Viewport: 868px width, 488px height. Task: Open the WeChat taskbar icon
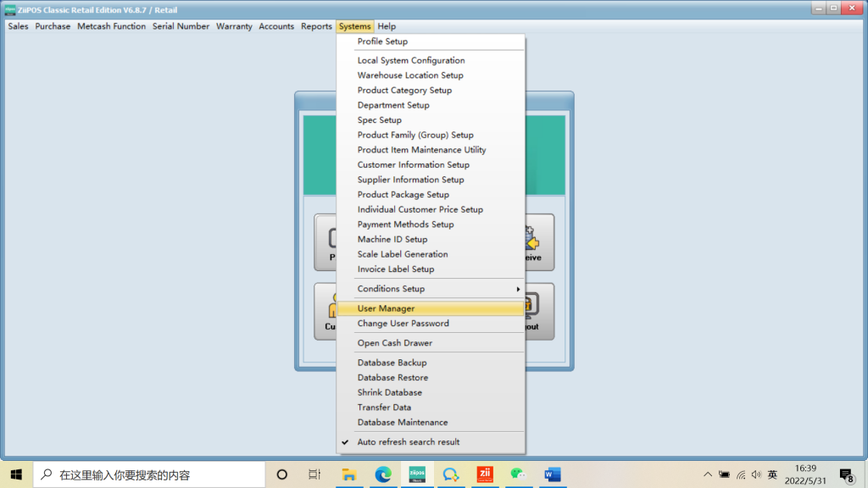pyautogui.click(x=518, y=474)
